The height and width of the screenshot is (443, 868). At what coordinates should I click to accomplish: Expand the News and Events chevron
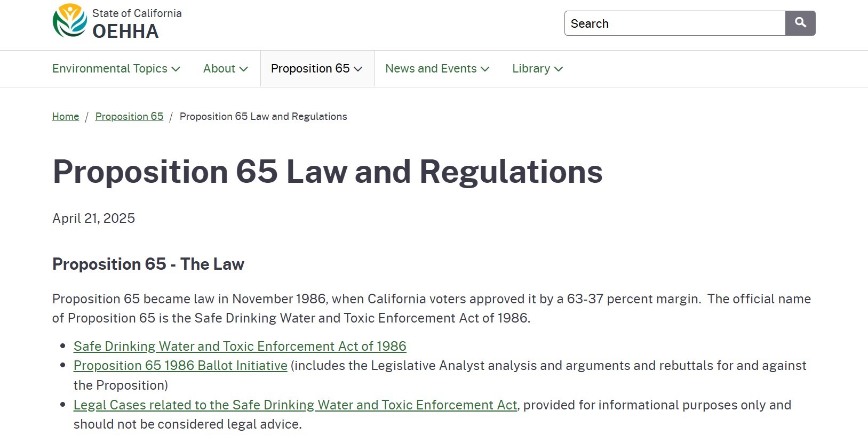[485, 69]
